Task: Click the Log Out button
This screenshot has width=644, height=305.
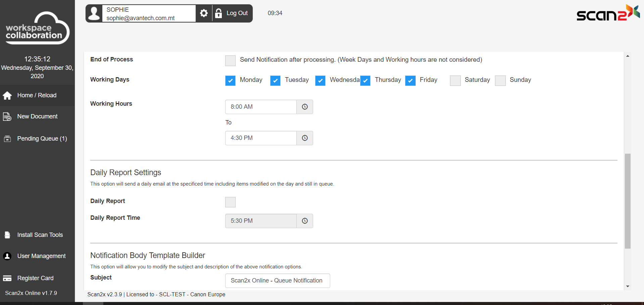Action: [237, 13]
